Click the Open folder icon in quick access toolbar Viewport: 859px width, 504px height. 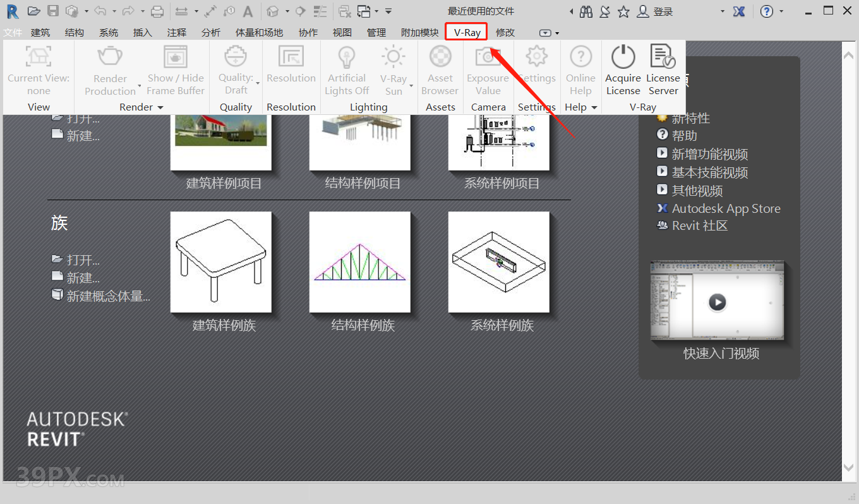point(34,11)
